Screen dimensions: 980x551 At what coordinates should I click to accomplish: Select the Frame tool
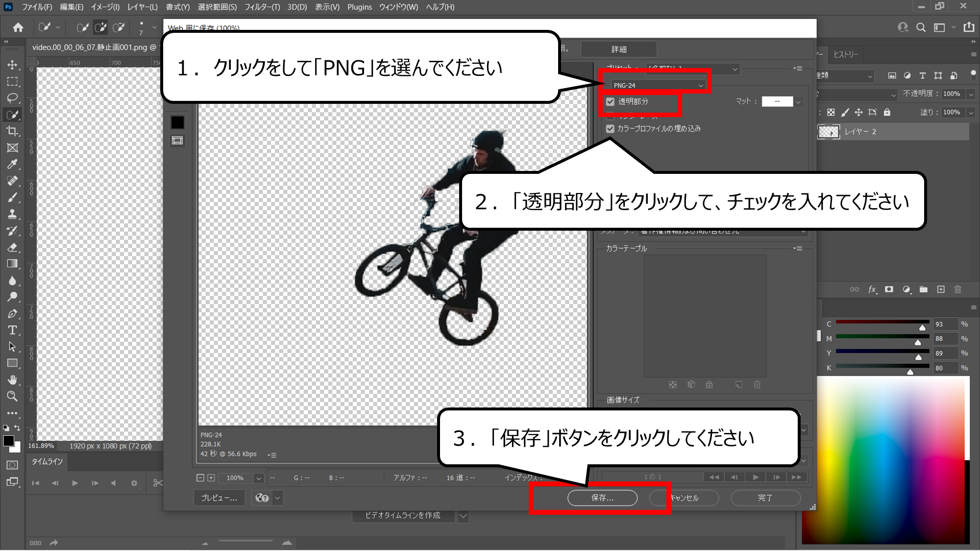point(13,148)
